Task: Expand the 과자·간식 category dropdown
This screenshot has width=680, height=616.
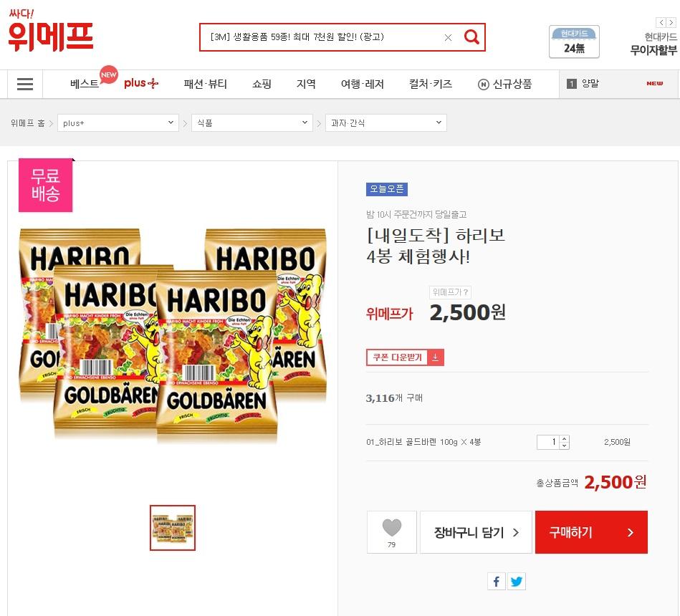Action: pos(386,122)
